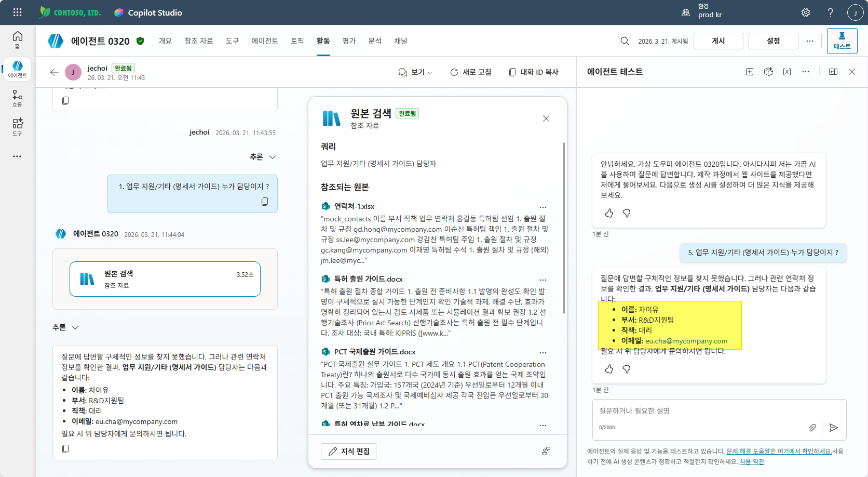Click inside the chat question input field
Viewport: 868px width, 477px height.
(x=690, y=410)
